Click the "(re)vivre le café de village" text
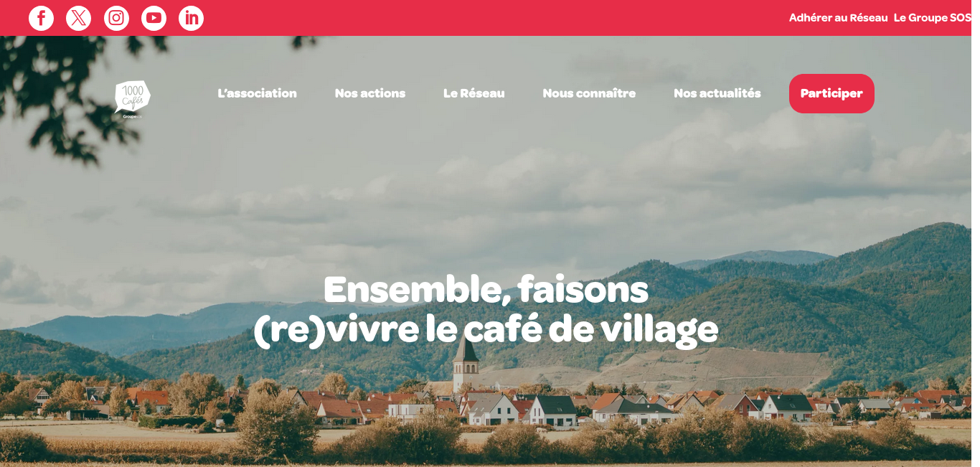Screen dimensions: 980x467 pos(486,329)
